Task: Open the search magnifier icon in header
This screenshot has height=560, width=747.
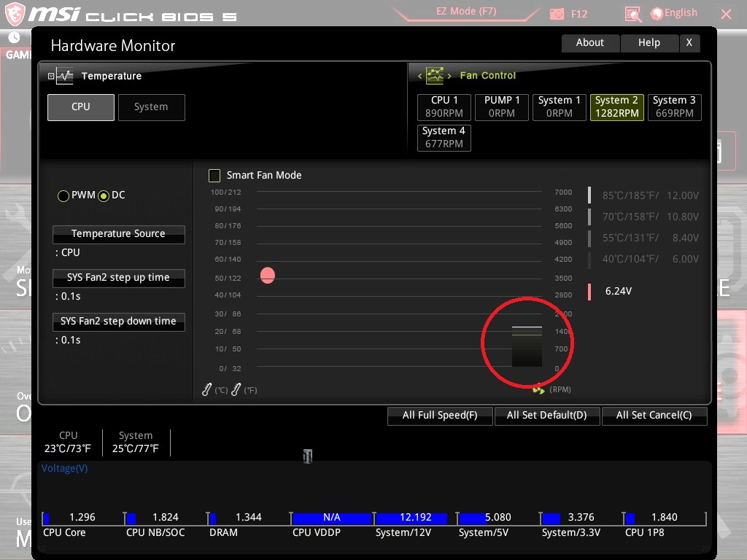Action: (x=632, y=15)
